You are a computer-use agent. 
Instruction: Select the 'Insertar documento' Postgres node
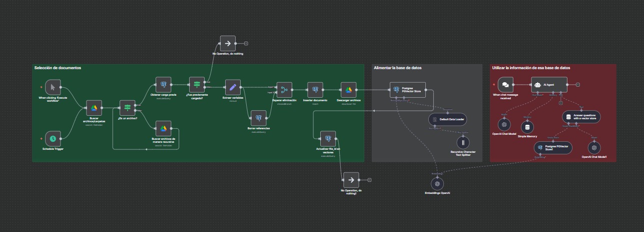tap(315, 90)
